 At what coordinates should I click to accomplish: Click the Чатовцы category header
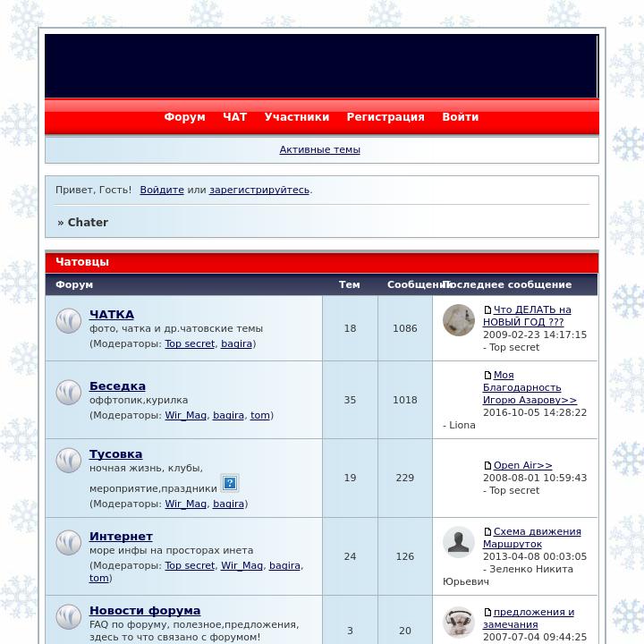(x=82, y=262)
